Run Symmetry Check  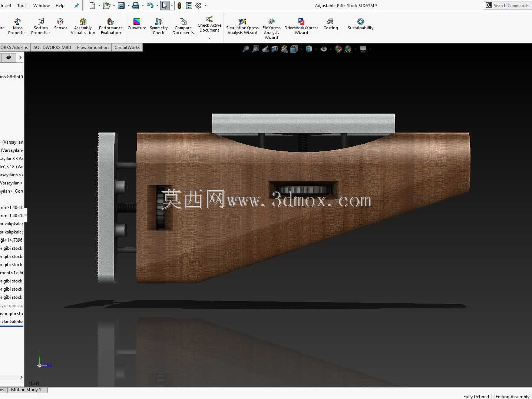tap(159, 26)
